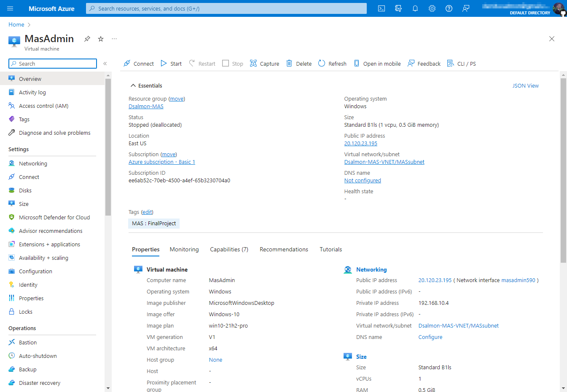Screen dimensions: 567x392
Task: Click the top search resources bar
Action: point(226,8)
